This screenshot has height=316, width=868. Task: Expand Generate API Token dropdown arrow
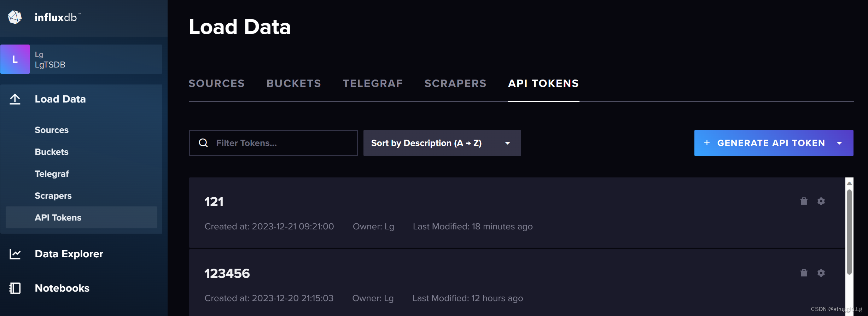[x=839, y=143]
